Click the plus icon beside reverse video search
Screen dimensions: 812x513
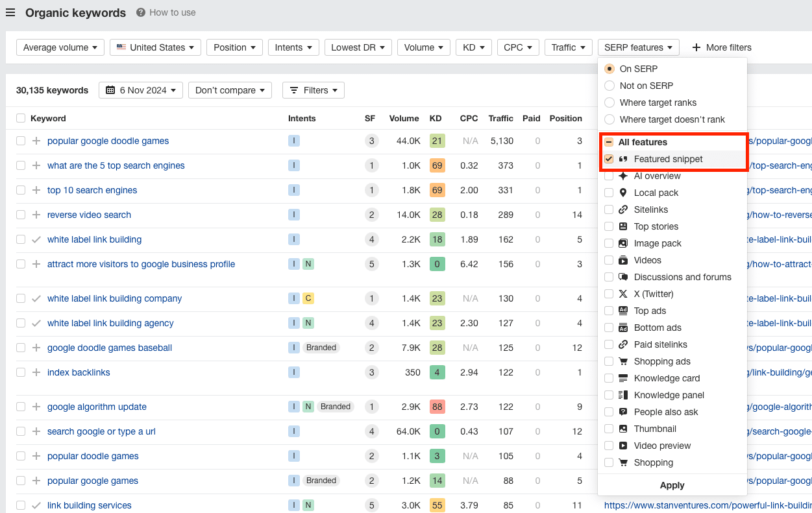(x=36, y=215)
